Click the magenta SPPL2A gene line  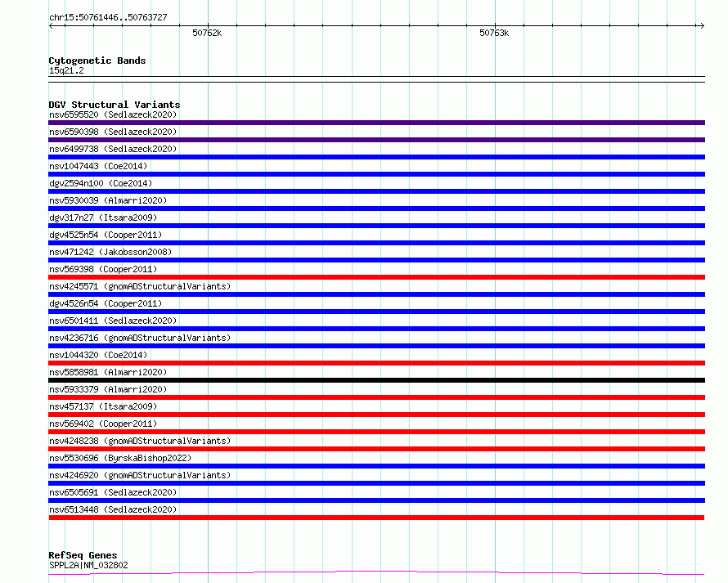coord(376,573)
